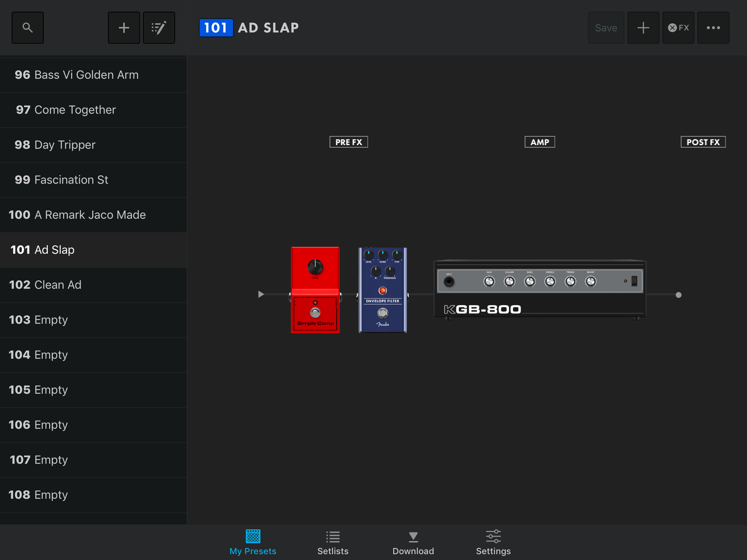747x560 pixels.
Task: Open the red Simple Comp pedal
Action: 316,290
